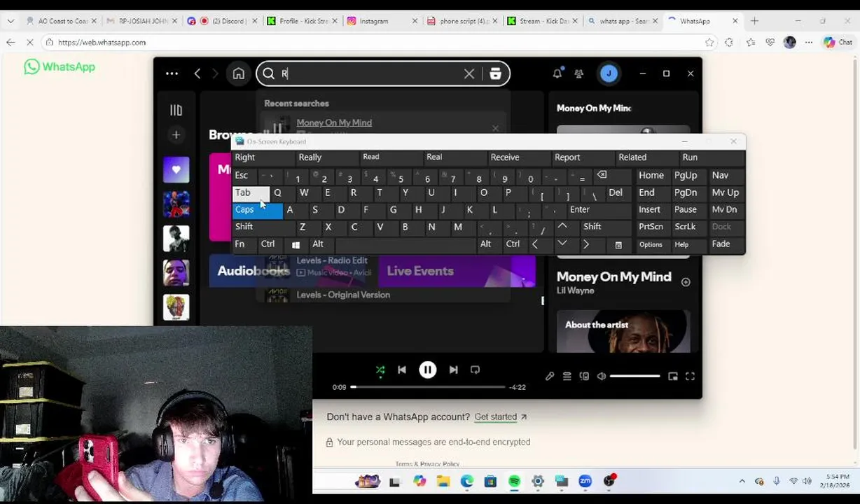Screen dimensions: 860x504
Task: Seek on the song progress bar
Action: 428,386
